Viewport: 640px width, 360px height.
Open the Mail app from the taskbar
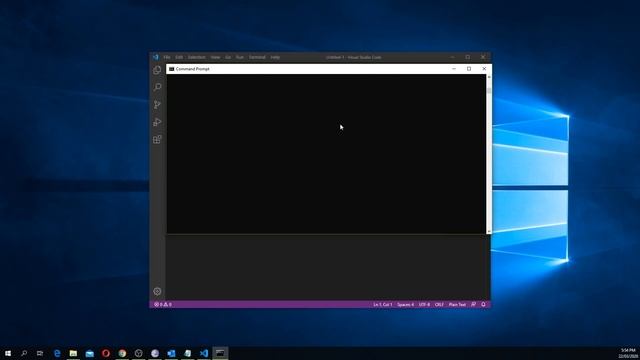click(x=90, y=353)
